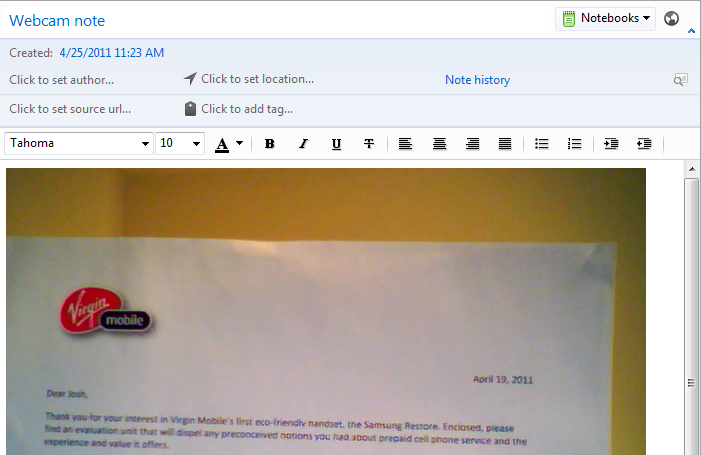Click the tag icon
The height and width of the screenshot is (455, 701).
(190, 109)
